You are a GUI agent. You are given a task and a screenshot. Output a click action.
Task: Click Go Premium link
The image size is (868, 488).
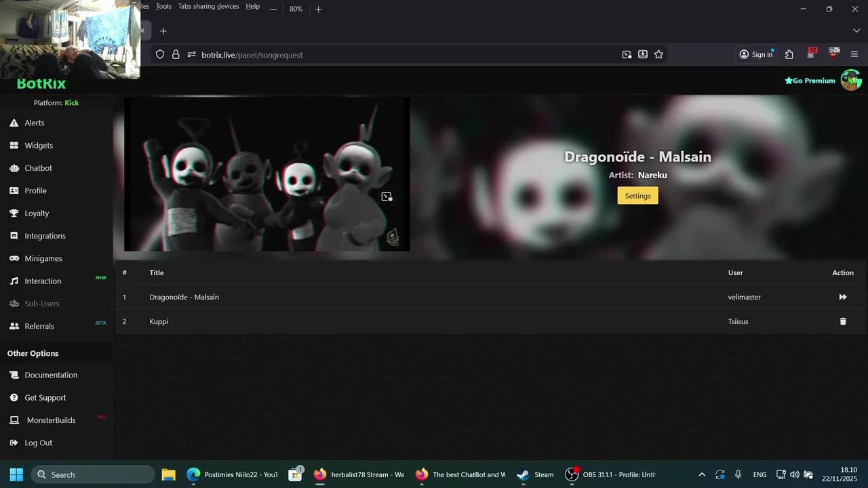(x=810, y=81)
